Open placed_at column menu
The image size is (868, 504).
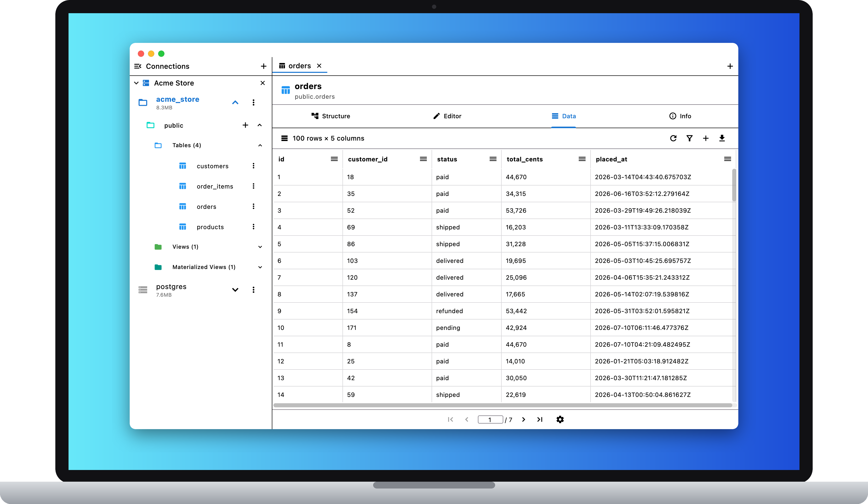point(727,159)
